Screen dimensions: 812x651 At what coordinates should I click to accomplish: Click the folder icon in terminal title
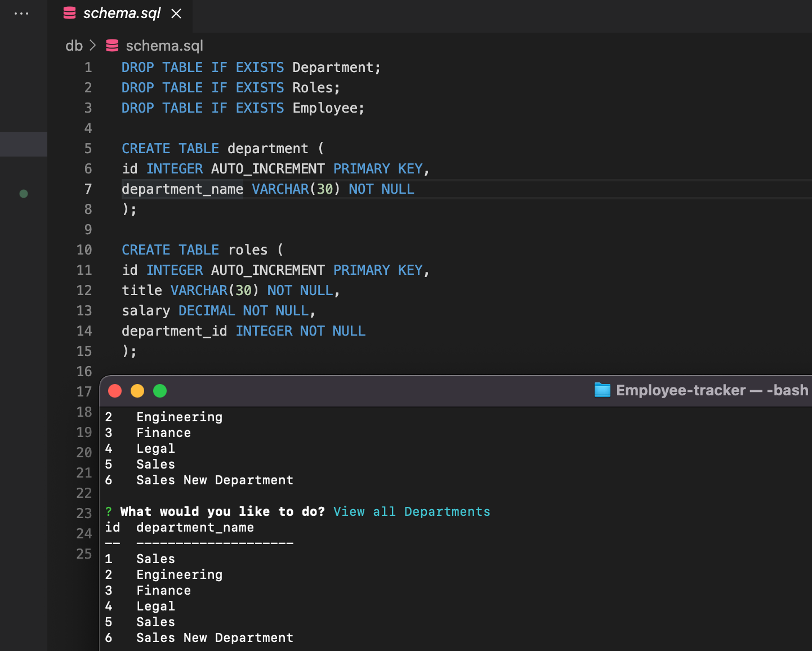(603, 390)
